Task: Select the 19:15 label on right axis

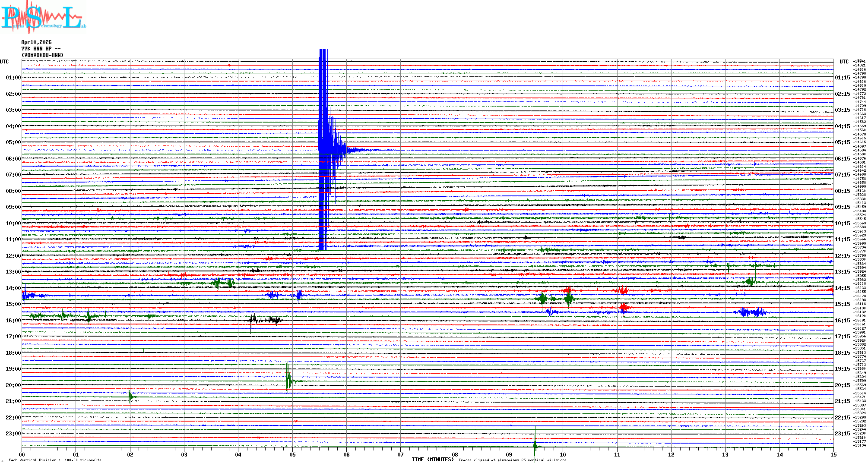Action: 842,369
